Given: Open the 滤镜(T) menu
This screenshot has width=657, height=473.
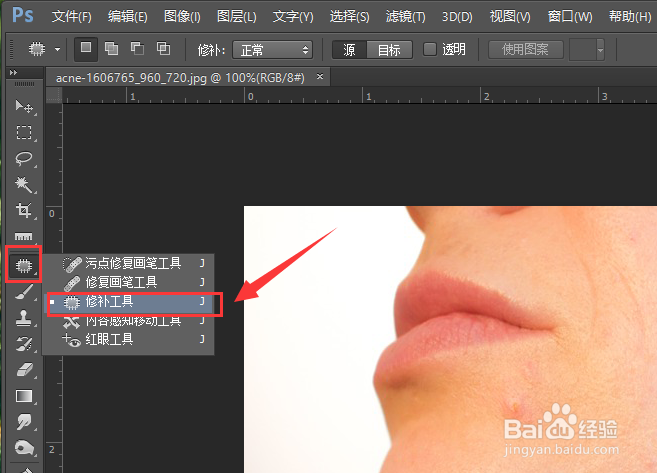Looking at the screenshot, I should click(405, 16).
